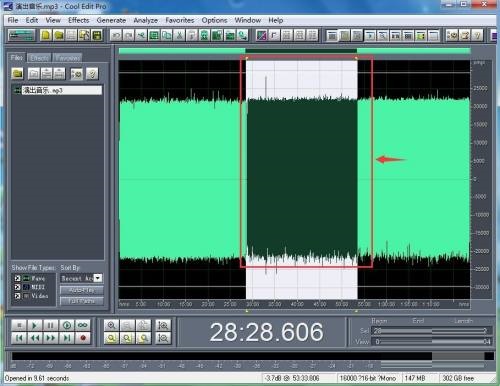Click the Zoom Out horizontally icon
This screenshot has height=386, width=500.
coord(127,325)
